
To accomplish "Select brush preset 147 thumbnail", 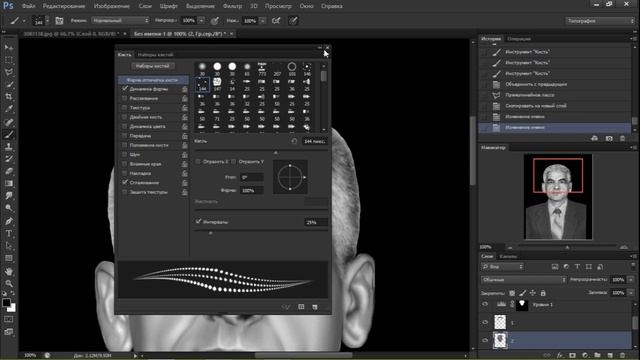I will (217, 84).
